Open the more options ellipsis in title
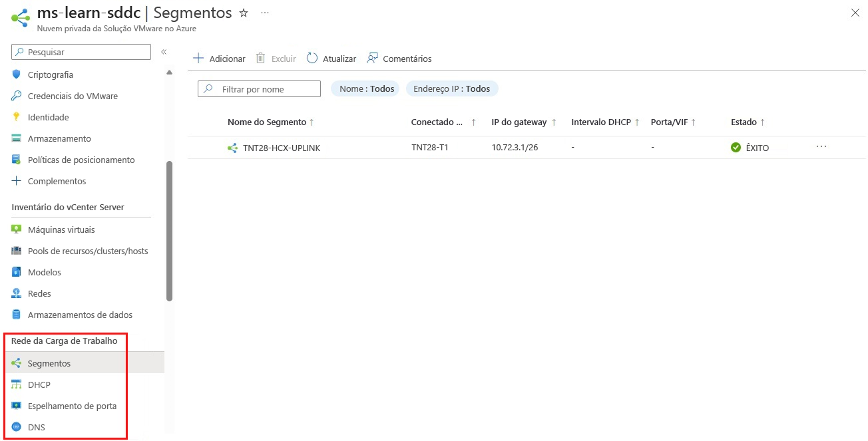This screenshot has width=868, height=441. pos(265,13)
